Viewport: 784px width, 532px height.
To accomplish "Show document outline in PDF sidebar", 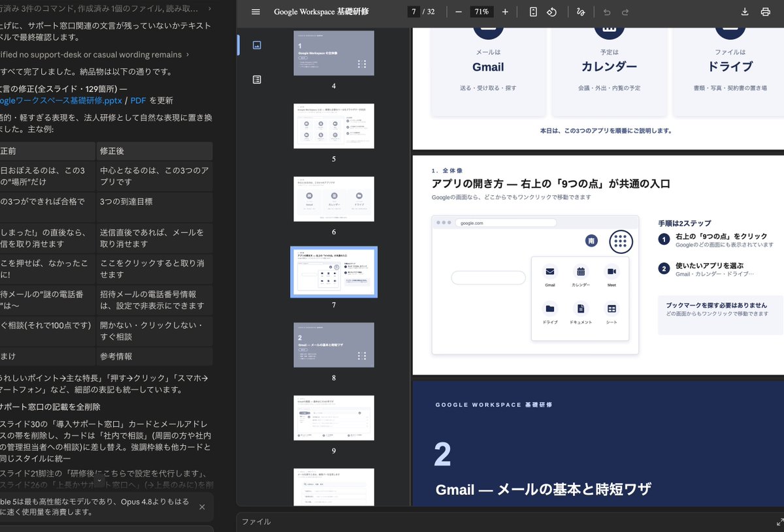I will click(257, 80).
